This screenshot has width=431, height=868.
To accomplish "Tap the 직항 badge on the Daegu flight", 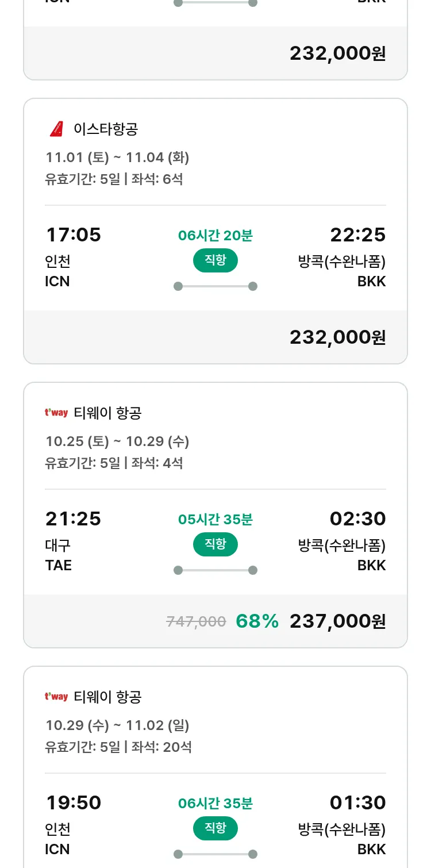I will click(215, 544).
